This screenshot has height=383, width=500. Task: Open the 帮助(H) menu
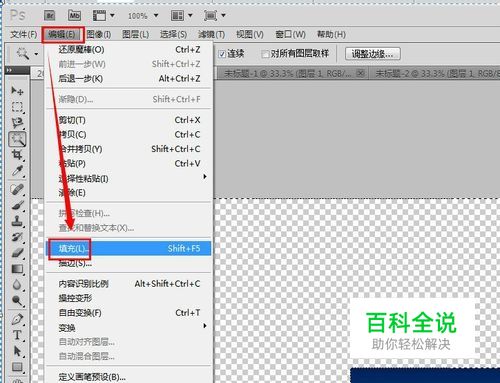coord(331,34)
